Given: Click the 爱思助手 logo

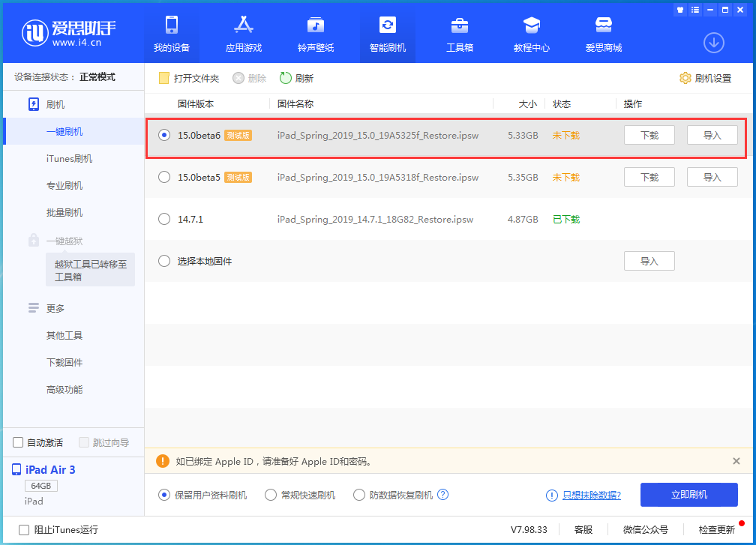Looking at the screenshot, I should point(68,33).
